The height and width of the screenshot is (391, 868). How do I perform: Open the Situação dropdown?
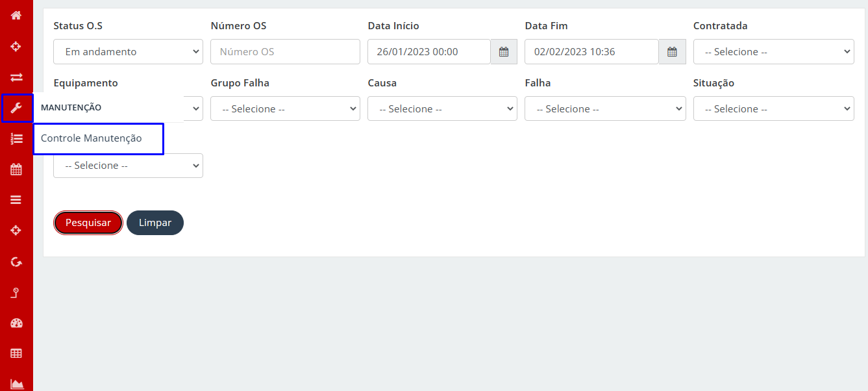point(774,108)
